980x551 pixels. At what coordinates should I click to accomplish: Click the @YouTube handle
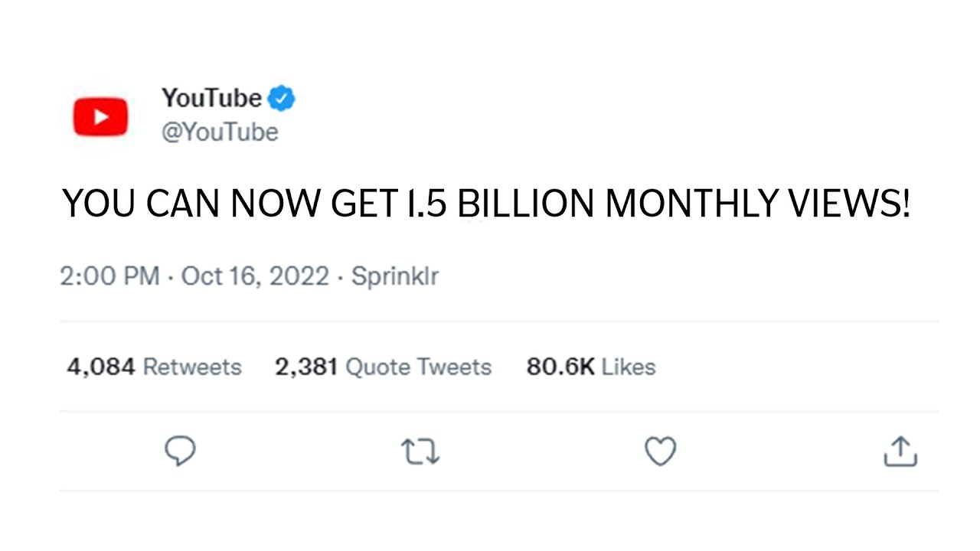point(219,132)
